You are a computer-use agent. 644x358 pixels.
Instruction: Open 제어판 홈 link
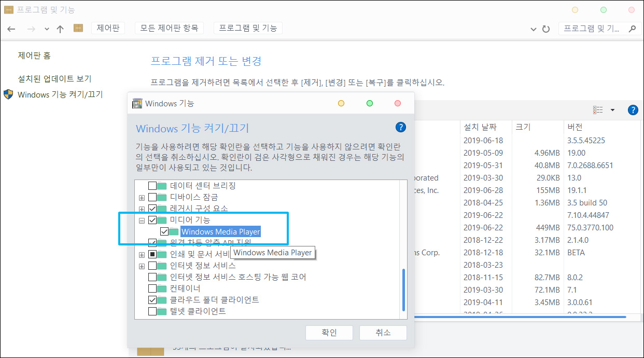34,56
